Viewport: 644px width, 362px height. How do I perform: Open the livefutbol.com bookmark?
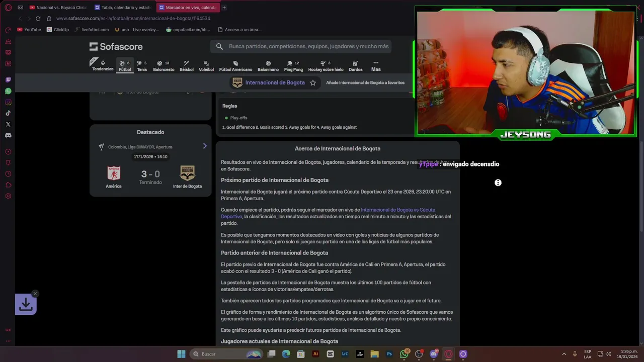pos(92,30)
